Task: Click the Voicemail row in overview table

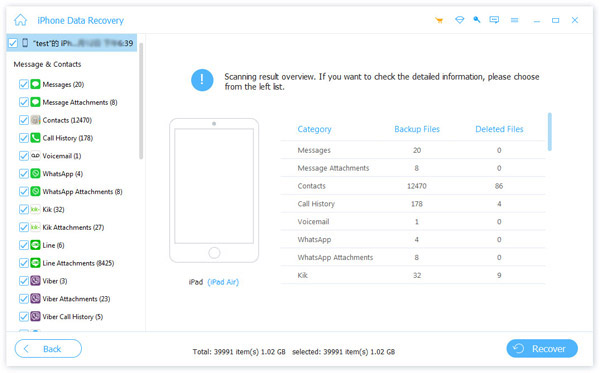Action: (413, 222)
